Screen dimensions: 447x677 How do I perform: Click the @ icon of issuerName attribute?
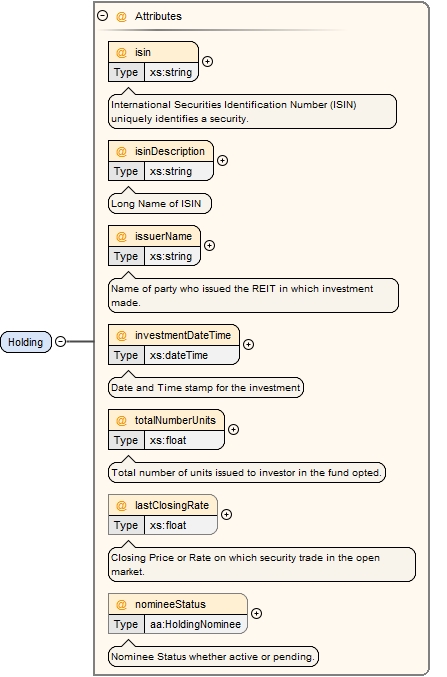pos(121,237)
